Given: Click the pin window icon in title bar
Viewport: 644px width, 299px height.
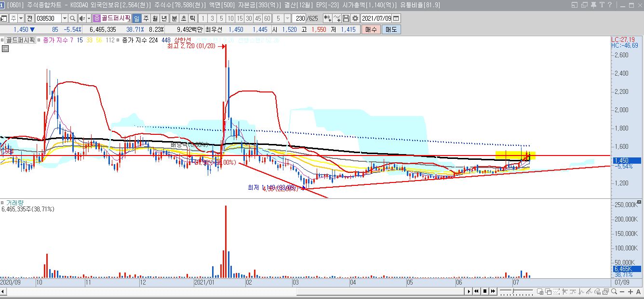Looking at the screenshot, I should pos(593,5).
